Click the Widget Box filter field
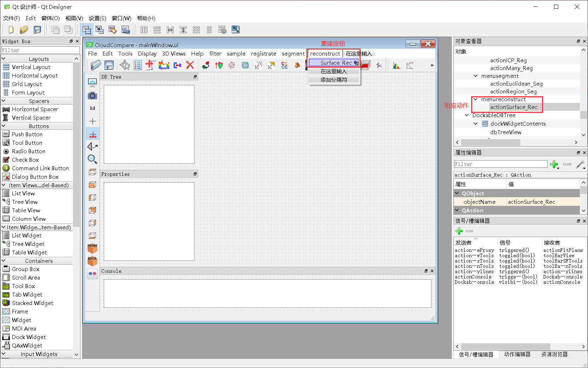Image resolution: width=588 pixels, height=368 pixels. 40,50
